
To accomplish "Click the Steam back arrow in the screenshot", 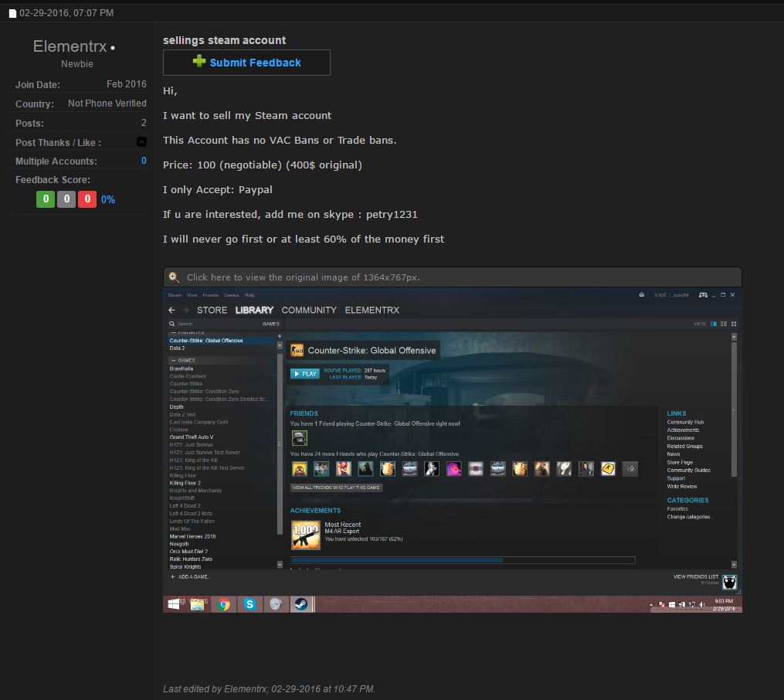I will [171, 310].
